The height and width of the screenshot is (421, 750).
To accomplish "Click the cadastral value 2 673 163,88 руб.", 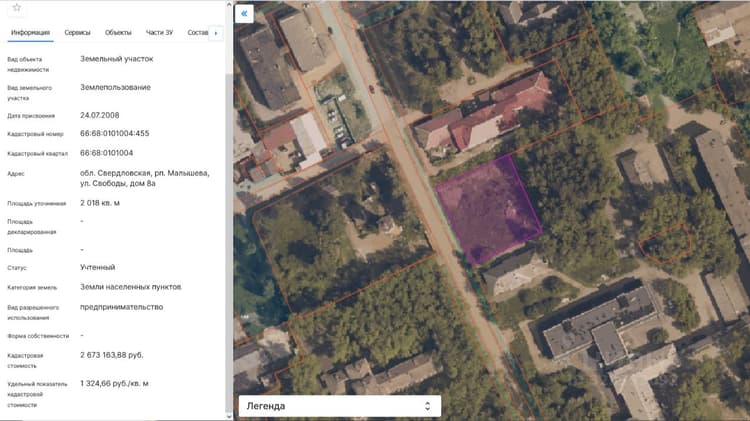I will (111, 355).
